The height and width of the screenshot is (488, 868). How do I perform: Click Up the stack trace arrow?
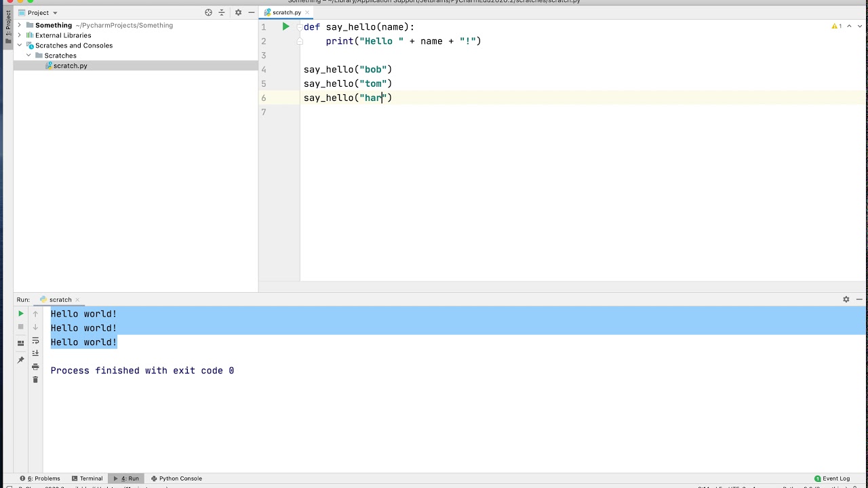pyautogui.click(x=35, y=314)
